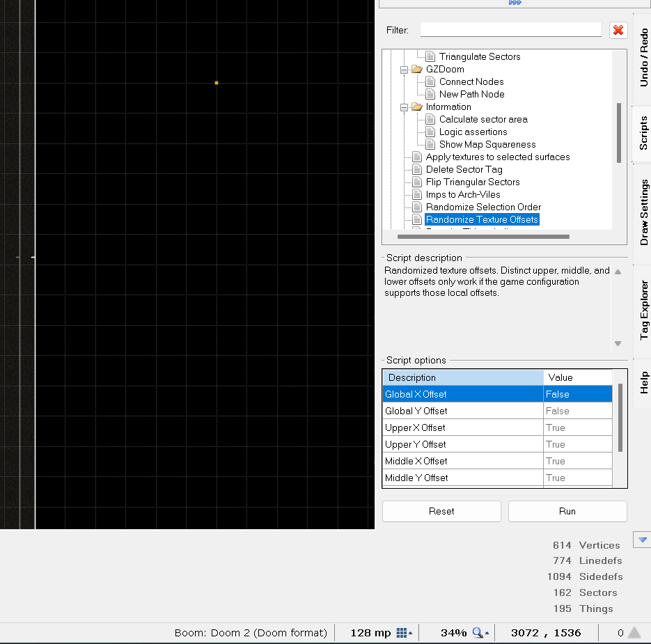The height and width of the screenshot is (644, 651).
Task: Click the GZDoom folder icon
Action: (417, 69)
